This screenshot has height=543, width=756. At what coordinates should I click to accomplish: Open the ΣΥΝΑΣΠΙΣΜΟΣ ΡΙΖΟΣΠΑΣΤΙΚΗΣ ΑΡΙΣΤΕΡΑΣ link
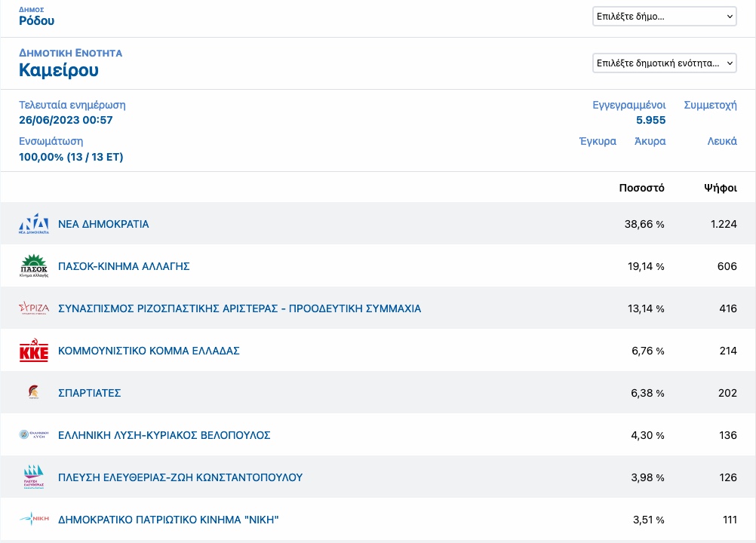tap(240, 308)
